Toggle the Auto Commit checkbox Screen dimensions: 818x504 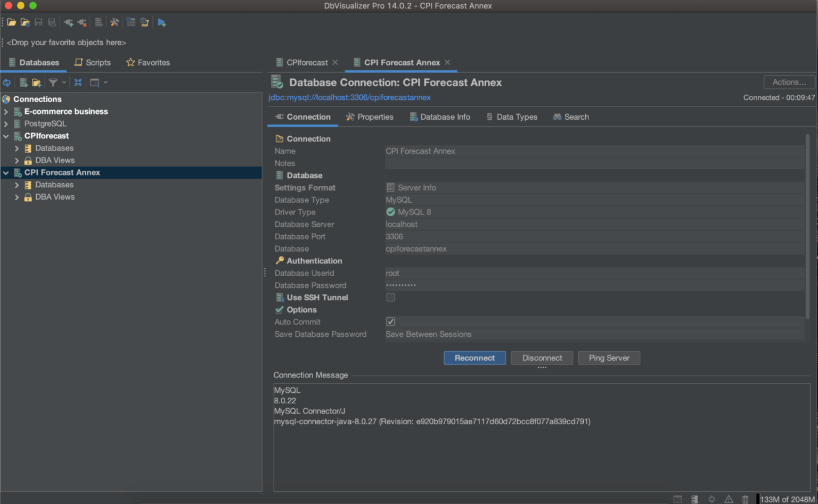(x=390, y=321)
